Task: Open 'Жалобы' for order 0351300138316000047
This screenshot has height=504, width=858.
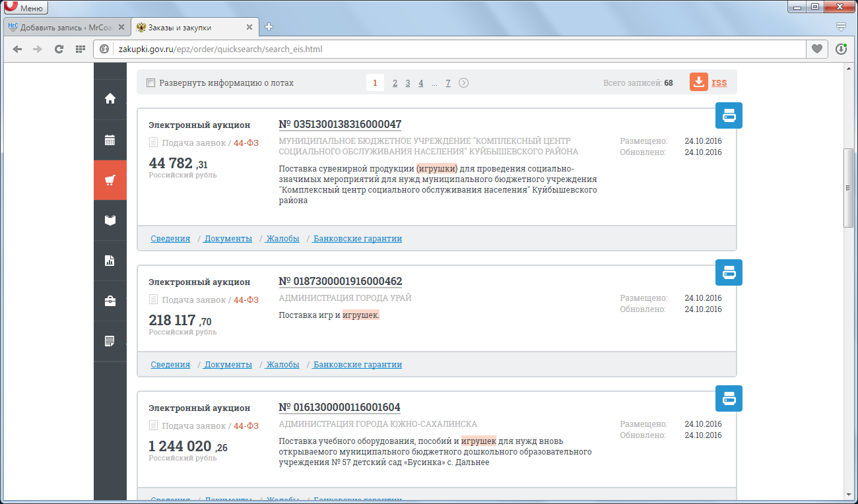Action: (282, 238)
